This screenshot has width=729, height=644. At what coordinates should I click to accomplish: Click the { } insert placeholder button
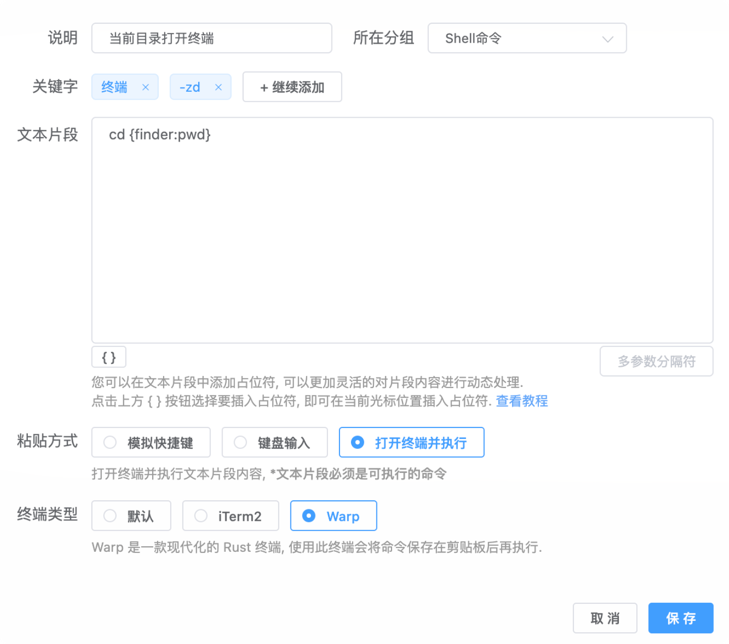(109, 357)
